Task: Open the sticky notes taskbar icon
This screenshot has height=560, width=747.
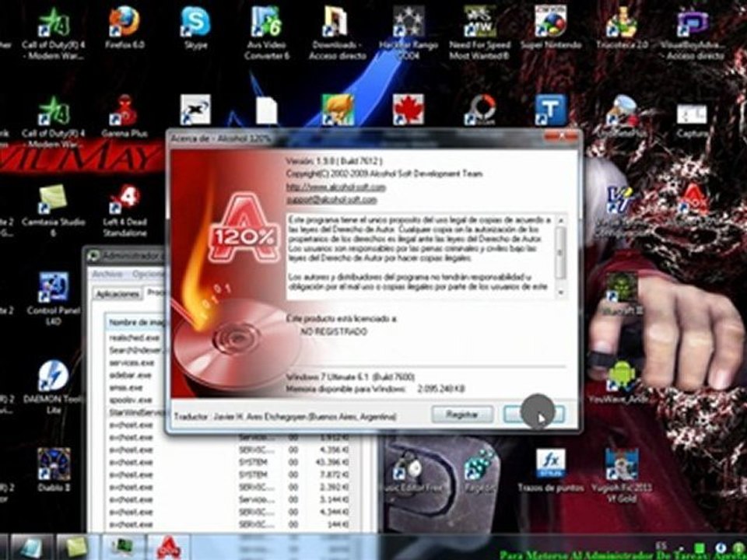Action: click(x=76, y=547)
